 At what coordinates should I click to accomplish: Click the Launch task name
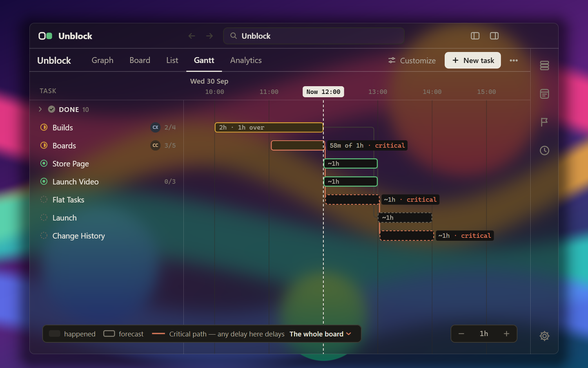[65, 218]
